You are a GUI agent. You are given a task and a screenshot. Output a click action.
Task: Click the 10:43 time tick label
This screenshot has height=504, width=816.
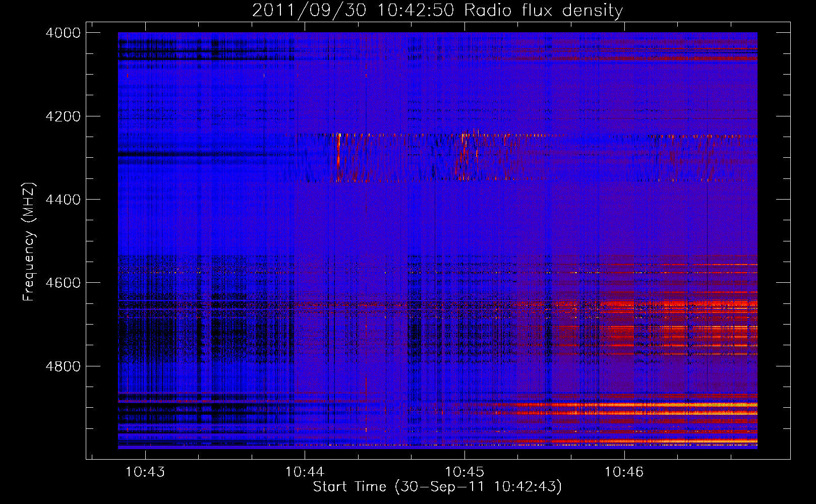(145, 472)
